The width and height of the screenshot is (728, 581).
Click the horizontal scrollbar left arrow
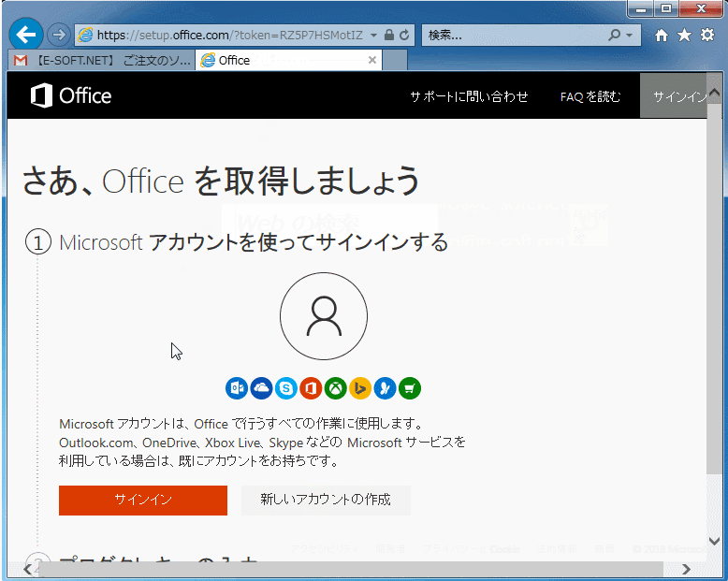pos(27,569)
